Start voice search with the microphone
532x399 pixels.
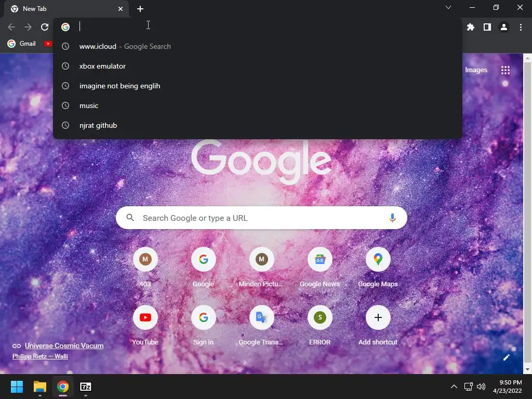point(392,218)
